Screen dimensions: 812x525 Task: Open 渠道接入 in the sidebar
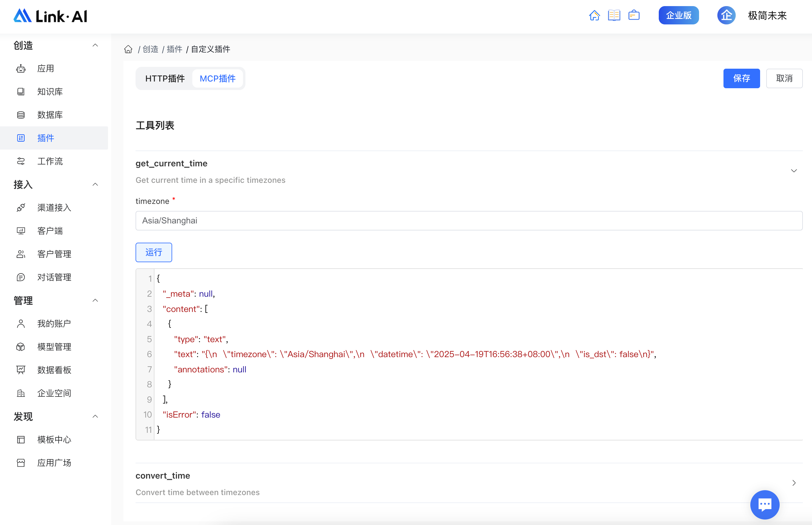[x=54, y=208]
